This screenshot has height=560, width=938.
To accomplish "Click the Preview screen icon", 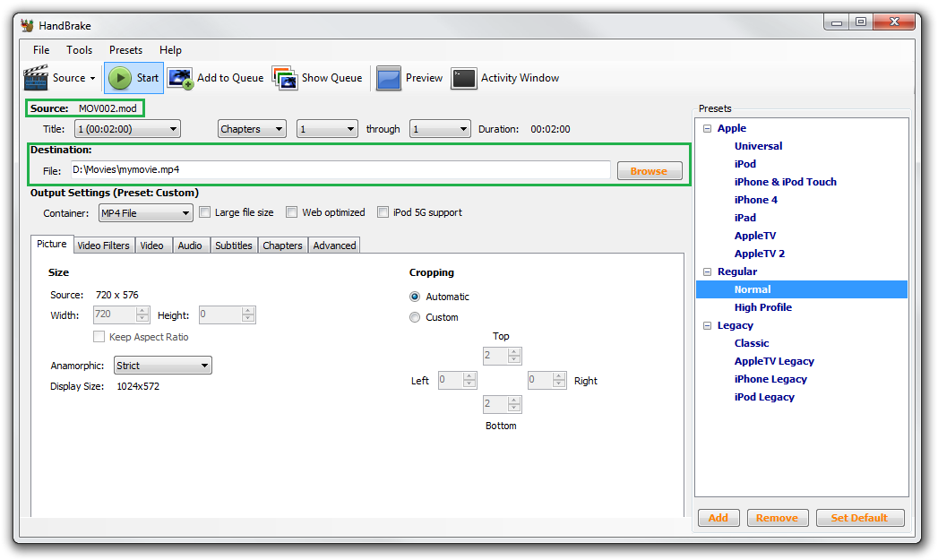I will pyautogui.click(x=388, y=78).
